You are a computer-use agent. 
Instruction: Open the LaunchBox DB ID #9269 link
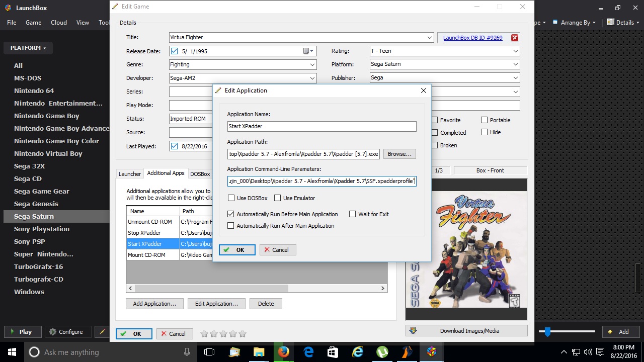pos(472,38)
